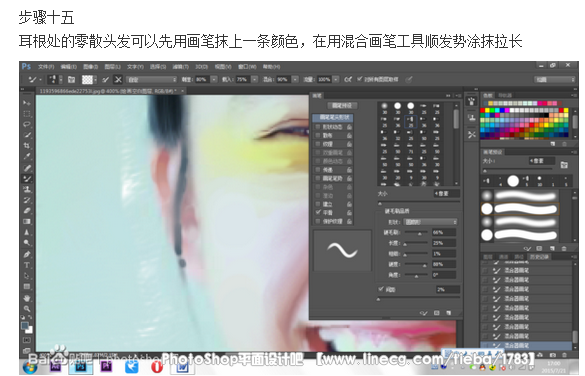Click the clean brush after each stroke icon
Viewport: 585px width, 376px height.
tap(118, 79)
